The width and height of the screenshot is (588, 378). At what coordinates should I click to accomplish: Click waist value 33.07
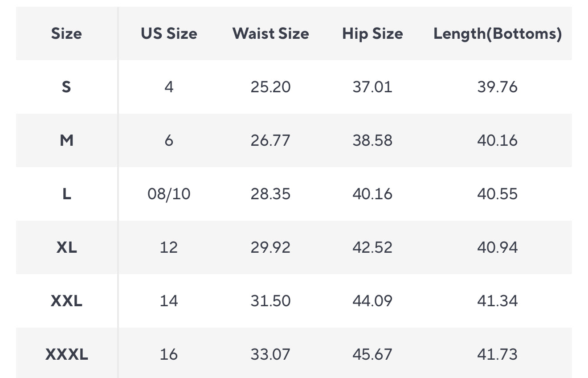click(270, 354)
